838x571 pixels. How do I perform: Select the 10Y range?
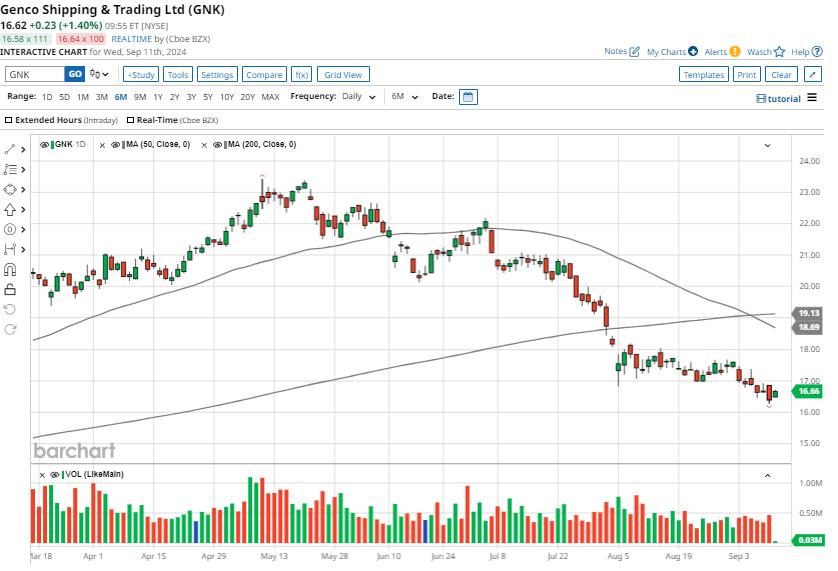pos(227,97)
